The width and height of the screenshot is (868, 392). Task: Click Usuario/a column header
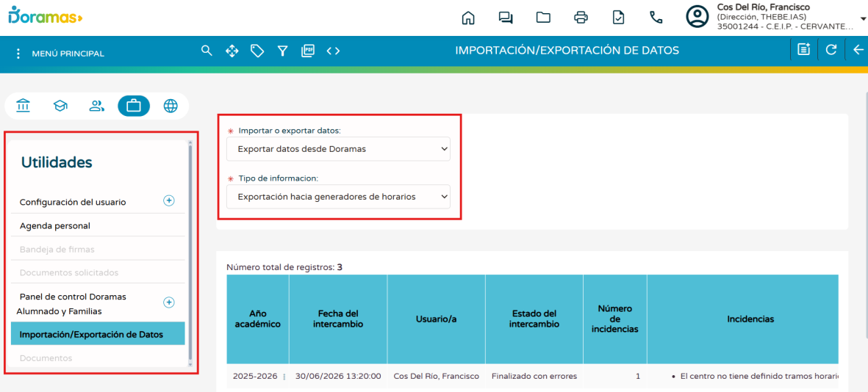(437, 319)
